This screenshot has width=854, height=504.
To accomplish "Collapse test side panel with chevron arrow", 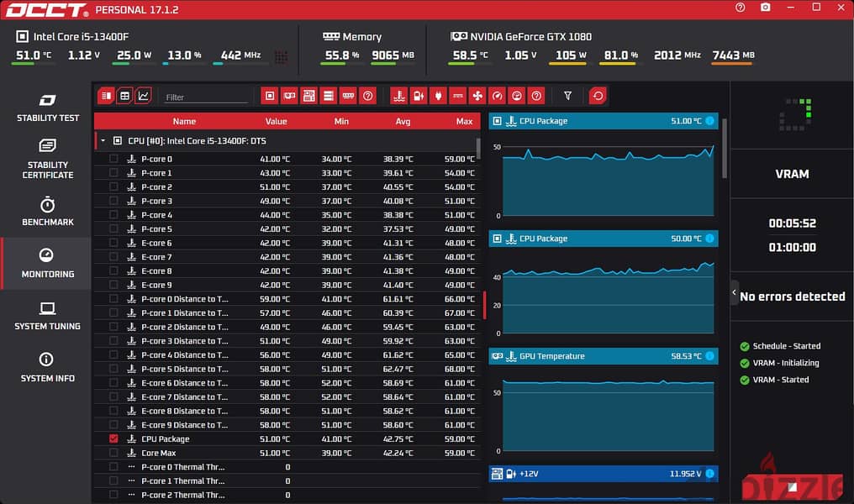I will click(x=734, y=293).
